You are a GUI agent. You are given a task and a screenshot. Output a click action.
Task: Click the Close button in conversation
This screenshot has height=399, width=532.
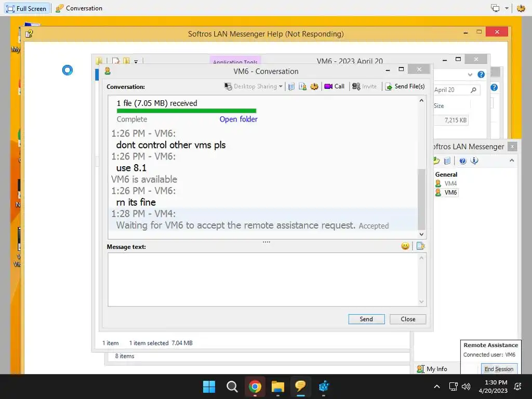coord(408,319)
